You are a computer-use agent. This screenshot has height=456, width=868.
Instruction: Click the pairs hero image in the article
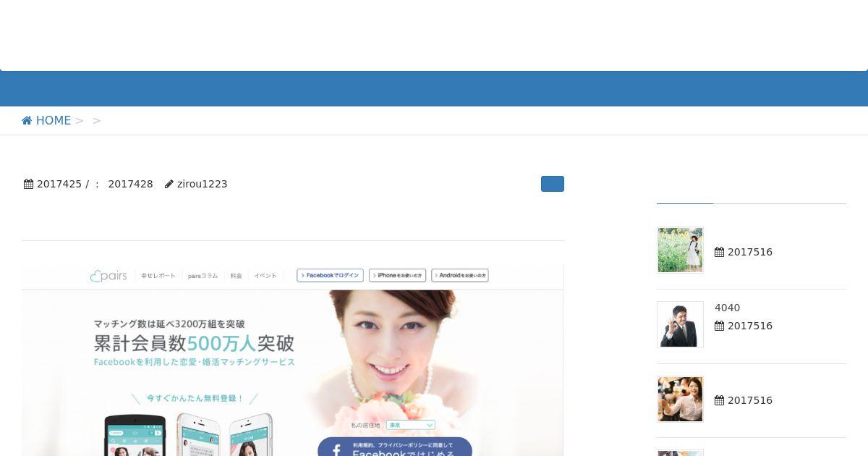pos(293,360)
